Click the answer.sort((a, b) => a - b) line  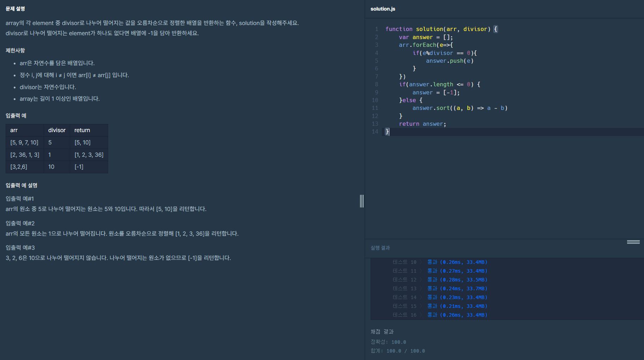(x=460, y=108)
